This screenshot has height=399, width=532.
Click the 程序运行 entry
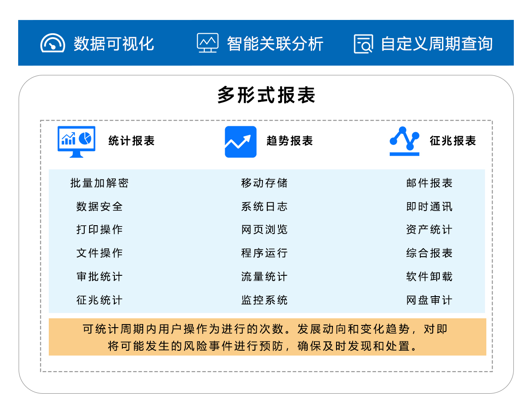tap(265, 253)
